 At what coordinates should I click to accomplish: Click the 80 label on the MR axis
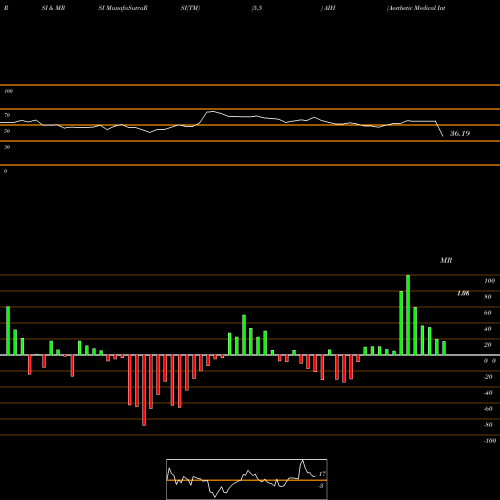coord(488,297)
